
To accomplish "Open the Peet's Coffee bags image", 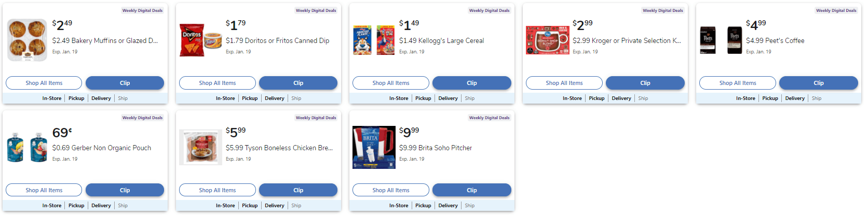I will point(721,40).
